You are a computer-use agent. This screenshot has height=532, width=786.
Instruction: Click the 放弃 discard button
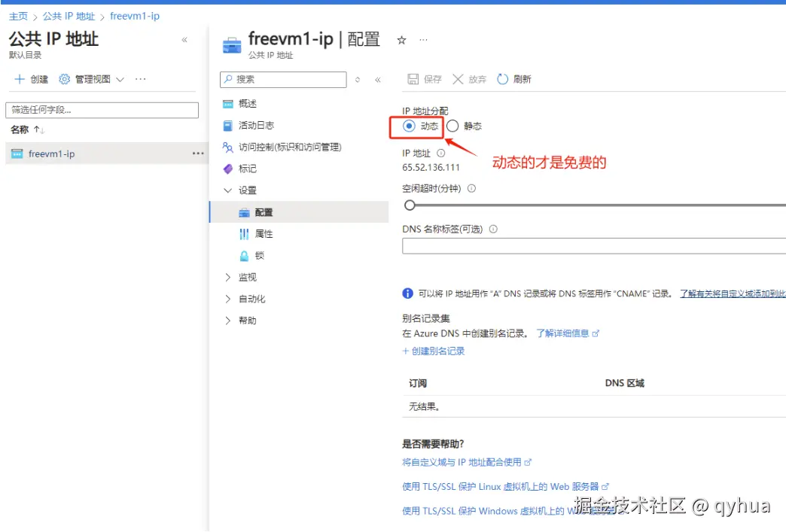pos(469,79)
